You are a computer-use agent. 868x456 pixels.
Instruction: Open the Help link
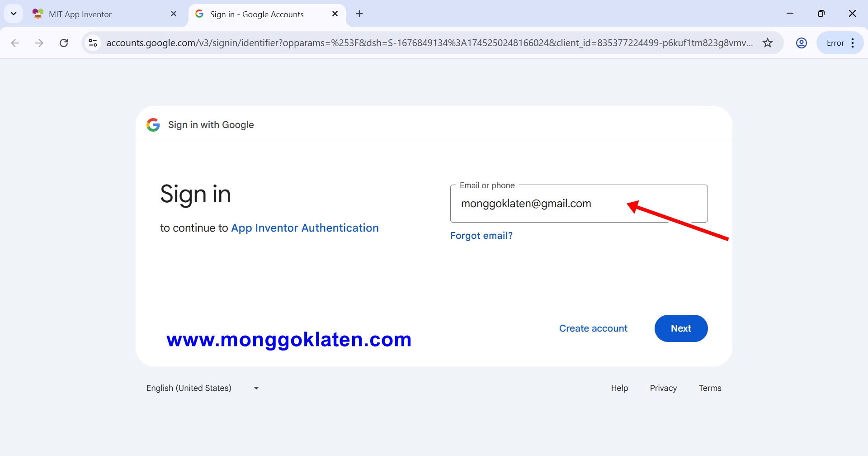(619, 388)
